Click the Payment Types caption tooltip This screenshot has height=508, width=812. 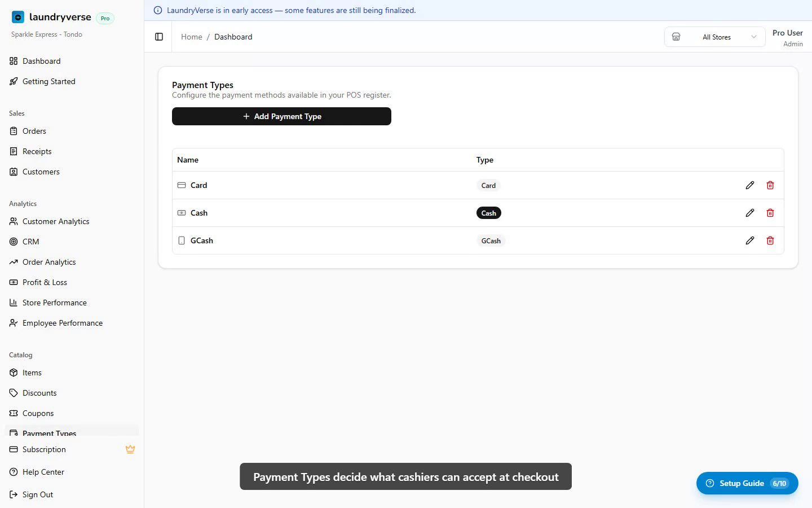(405, 476)
